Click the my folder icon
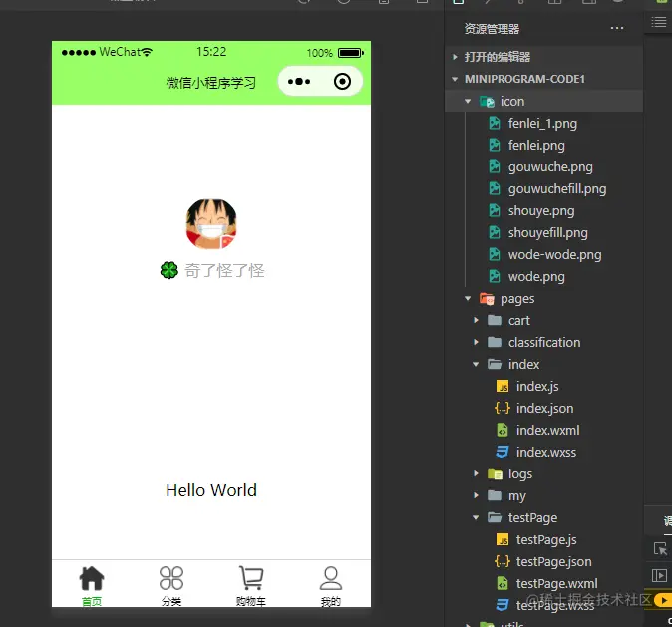The width and height of the screenshot is (672, 627). pos(495,495)
